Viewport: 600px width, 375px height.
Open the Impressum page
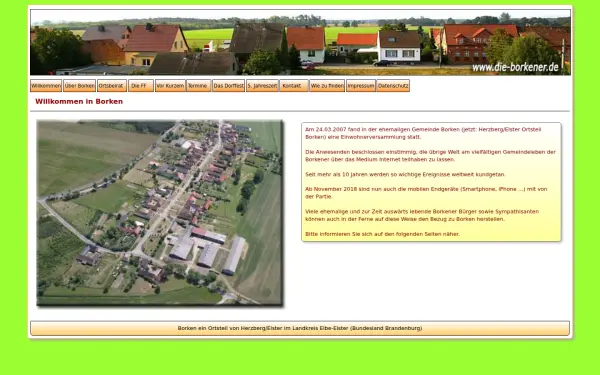tap(361, 86)
